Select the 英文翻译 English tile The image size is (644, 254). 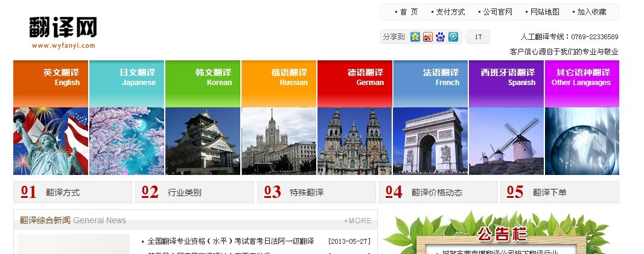tap(51, 84)
